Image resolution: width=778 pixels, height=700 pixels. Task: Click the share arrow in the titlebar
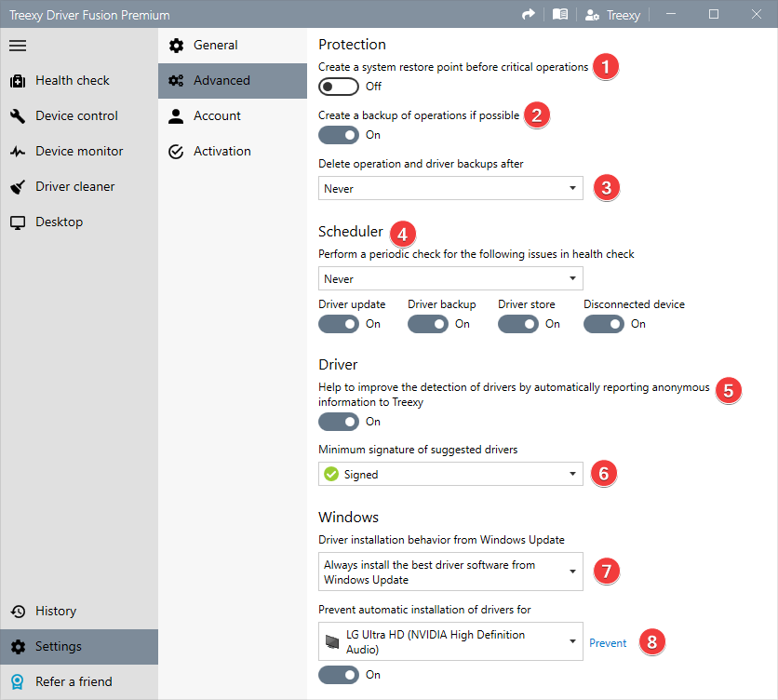click(529, 14)
